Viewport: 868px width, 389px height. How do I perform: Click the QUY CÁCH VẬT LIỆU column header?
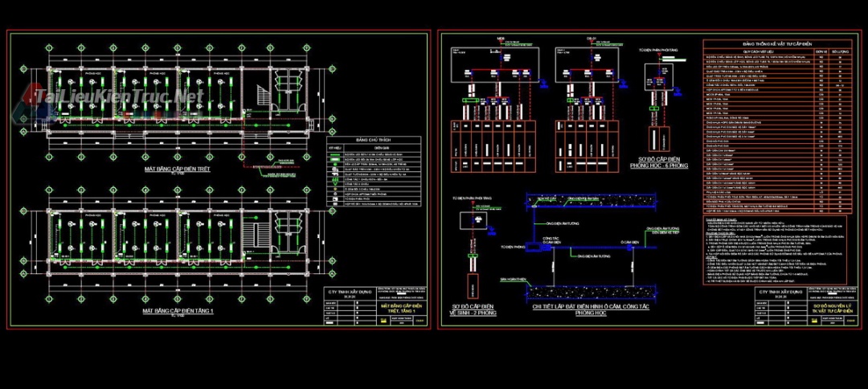coord(759,51)
